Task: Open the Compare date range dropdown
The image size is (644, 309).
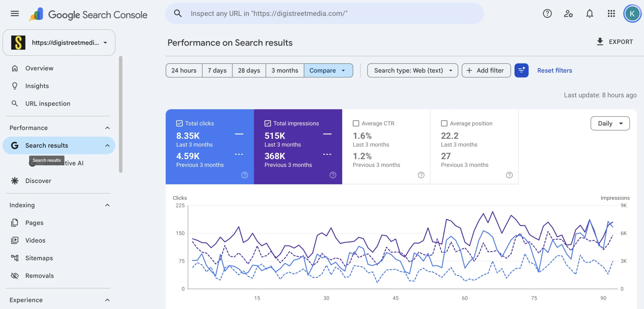Action: (328, 70)
